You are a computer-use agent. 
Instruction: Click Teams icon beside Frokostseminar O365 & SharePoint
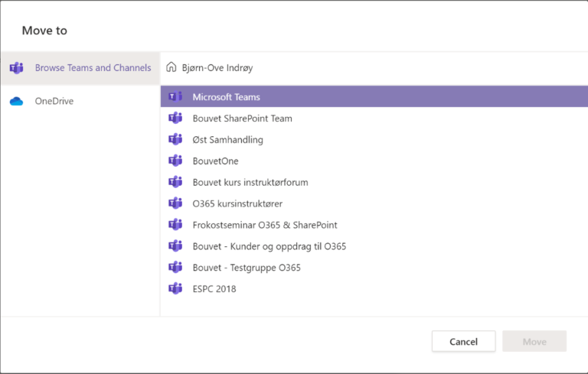pos(175,225)
